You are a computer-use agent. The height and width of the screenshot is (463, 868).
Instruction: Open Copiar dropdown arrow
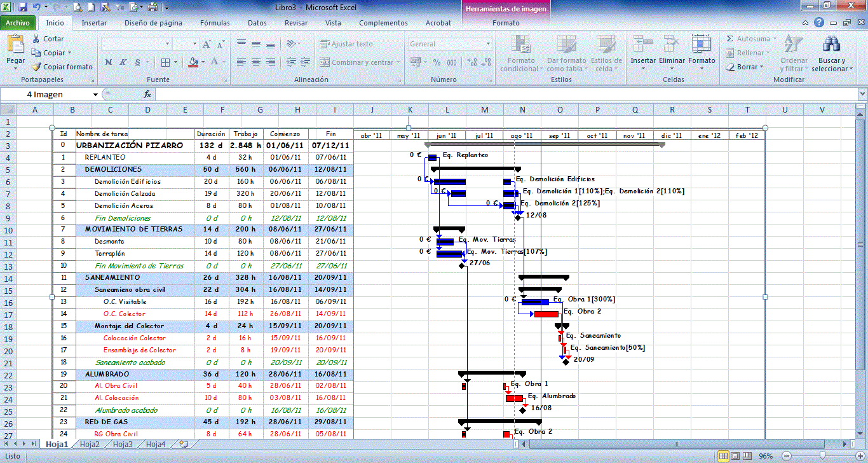click(x=69, y=53)
